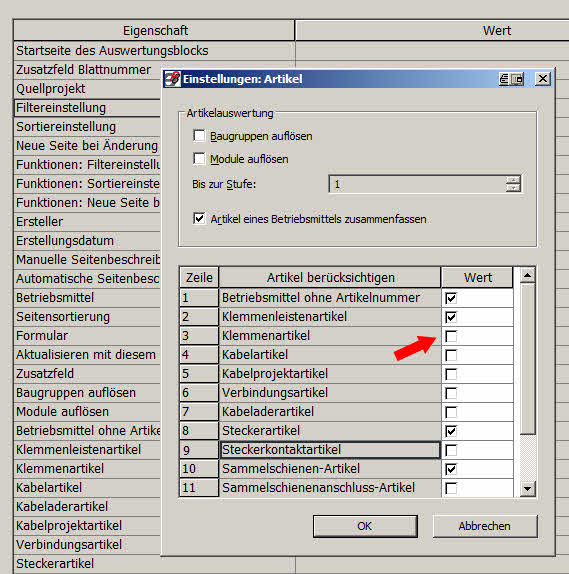Viewport: 569px width, 574px height.
Task: Click the right title bar window icon
Action: point(518,79)
